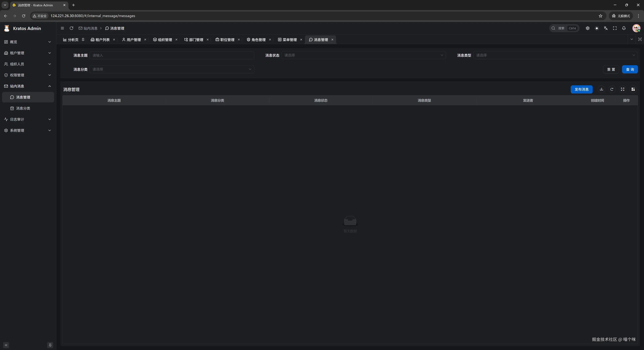Click the 发布消息 button
Viewport: 644px width, 350px height.
click(581, 89)
